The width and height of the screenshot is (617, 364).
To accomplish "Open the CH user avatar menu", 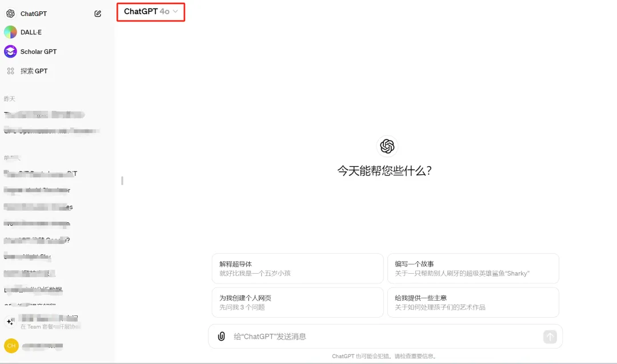I will coord(11,346).
